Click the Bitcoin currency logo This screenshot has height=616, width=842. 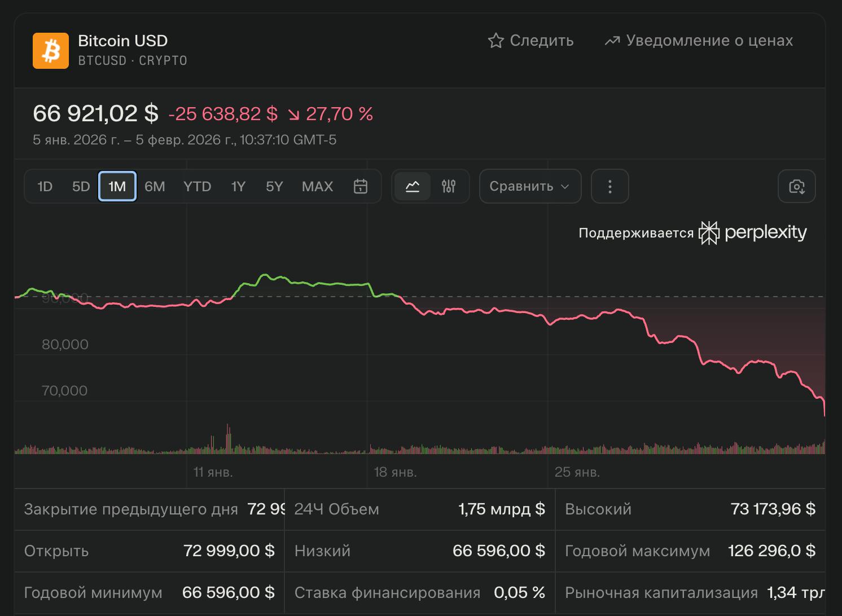pyautogui.click(x=51, y=51)
